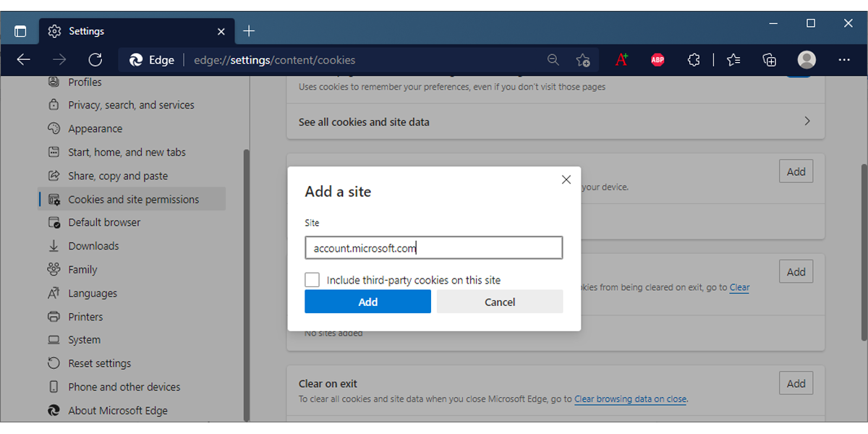Click the zoom-out magnifier in the address bar
Image resolution: width=868 pixels, height=434 pixels.
(553, 60)
